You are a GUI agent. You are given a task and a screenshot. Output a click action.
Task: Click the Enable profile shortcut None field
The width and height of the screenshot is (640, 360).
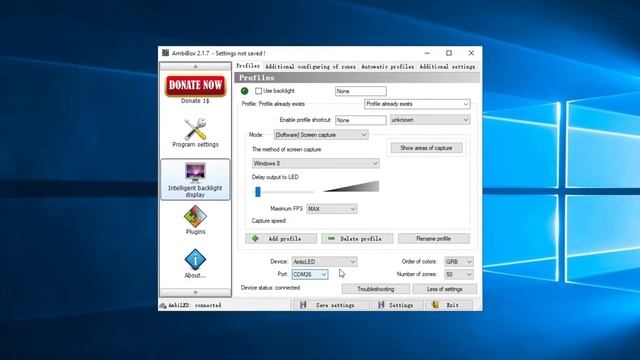(361, 120)
